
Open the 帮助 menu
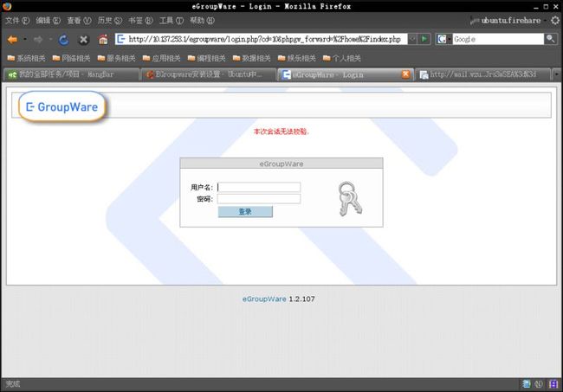point(202,21)
